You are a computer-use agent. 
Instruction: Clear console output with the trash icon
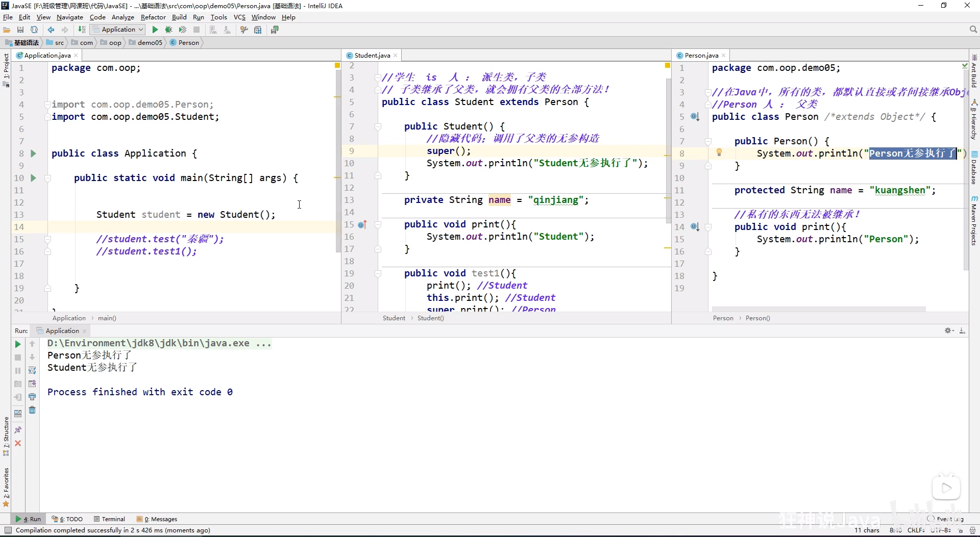pos(32,410)
